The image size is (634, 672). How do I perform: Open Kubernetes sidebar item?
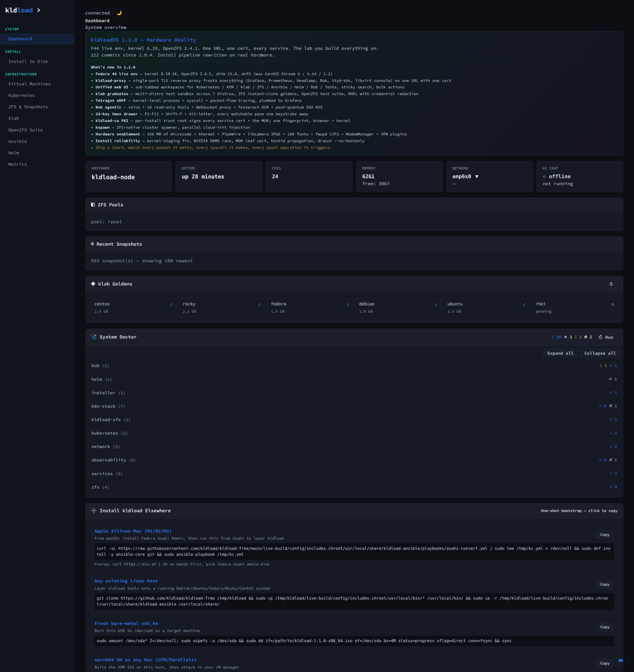37,96
